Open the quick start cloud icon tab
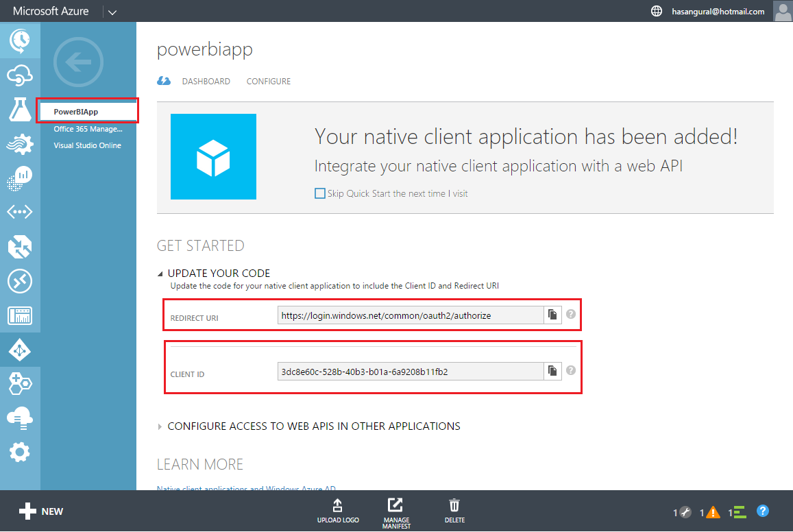793x532 pixels. tap(164, 81)
